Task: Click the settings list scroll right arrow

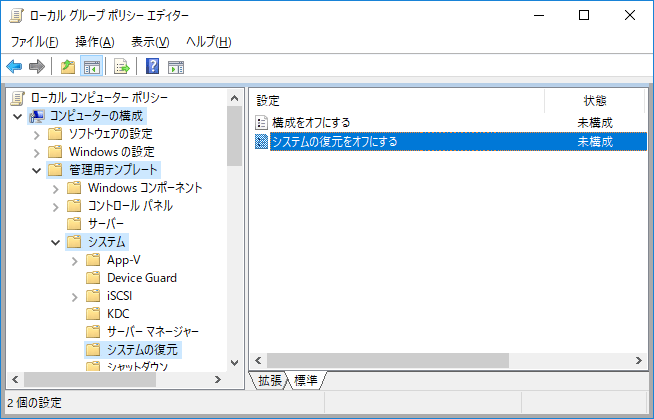Action: [x=639, y=360]
